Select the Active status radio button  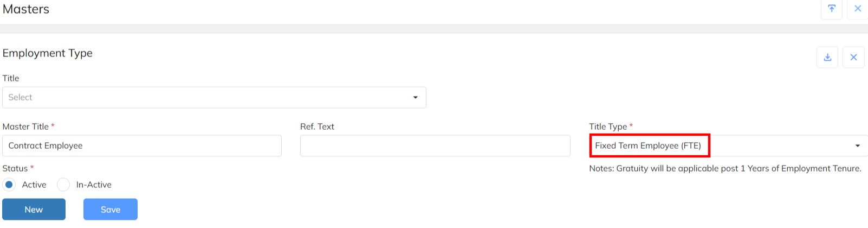coord(9,185)
